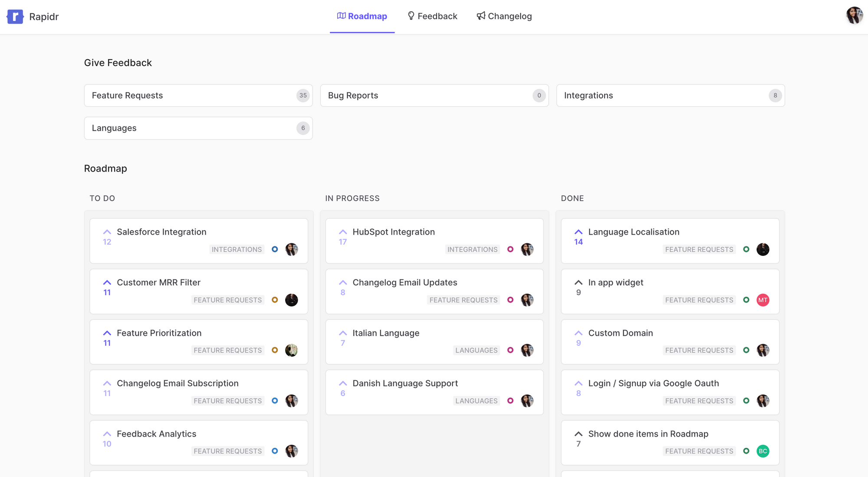The image size is (868, 477).
Task: Upvote HubSpot Integration
Action: 343,237
